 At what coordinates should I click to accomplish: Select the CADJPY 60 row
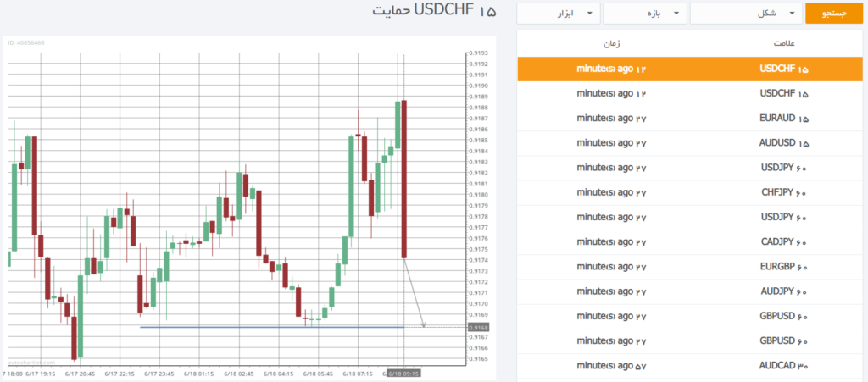point(690,242)
